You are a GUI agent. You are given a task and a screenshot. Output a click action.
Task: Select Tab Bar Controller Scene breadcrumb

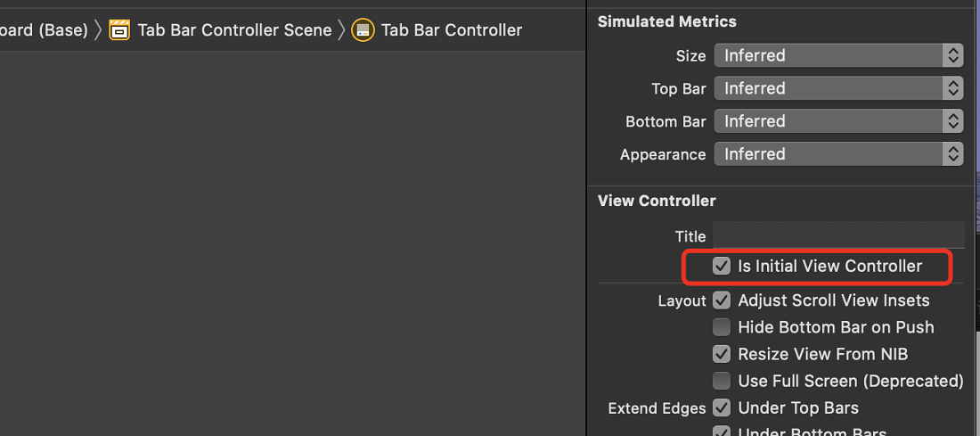[234, 30]
